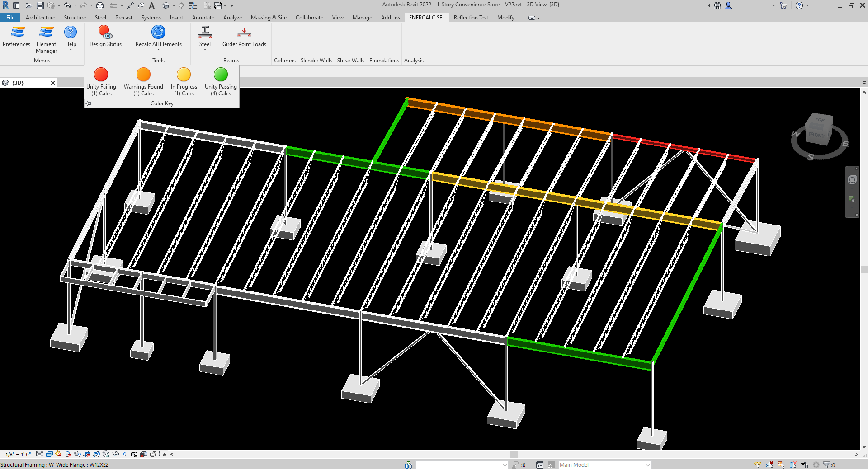Toggle Select Pinned Elements icon
The image size is (868, 469).
point(781,464)
